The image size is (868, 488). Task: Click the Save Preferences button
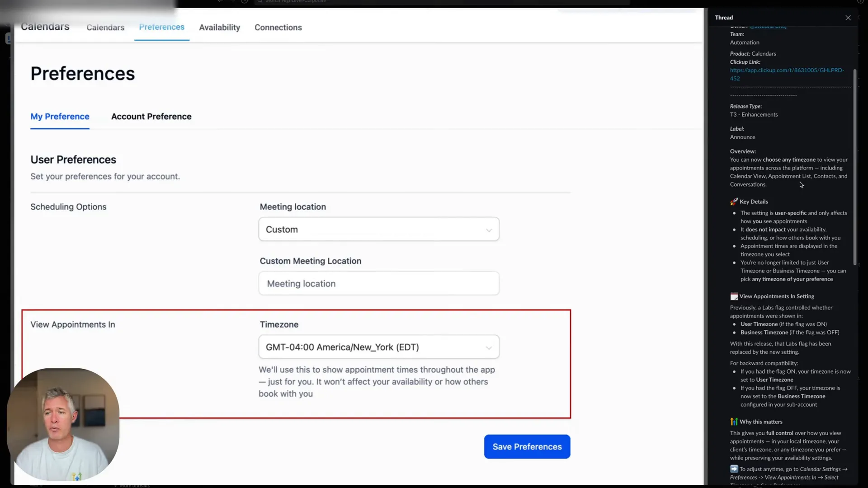[527, 446]
